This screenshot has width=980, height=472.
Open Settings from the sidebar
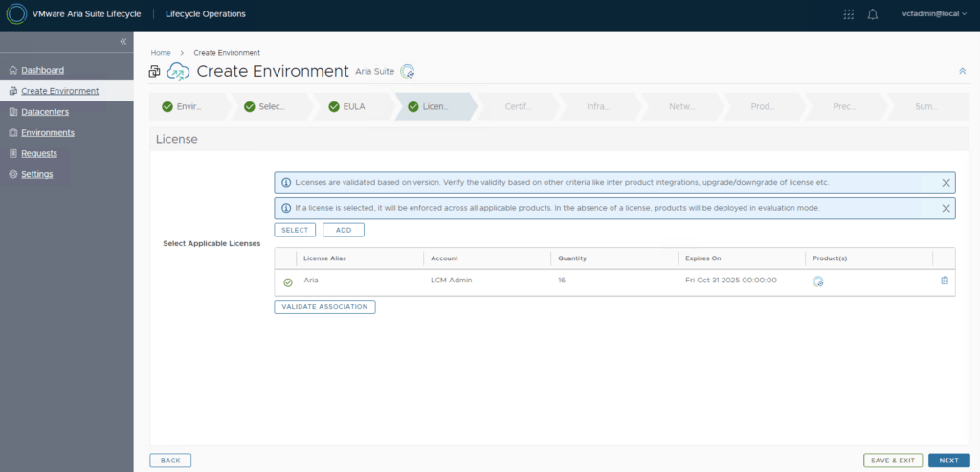point(36,174)
